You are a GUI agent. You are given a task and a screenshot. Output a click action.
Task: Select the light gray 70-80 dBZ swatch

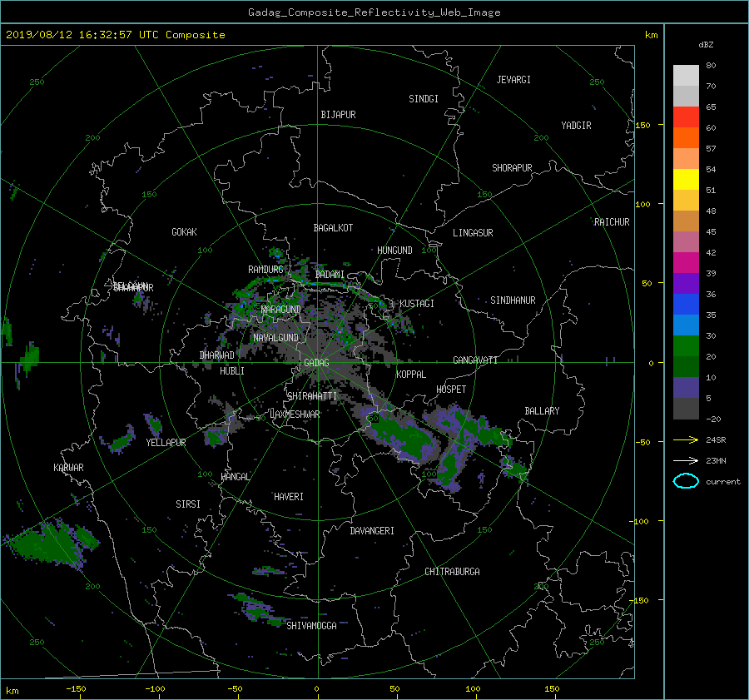[686, 75]
